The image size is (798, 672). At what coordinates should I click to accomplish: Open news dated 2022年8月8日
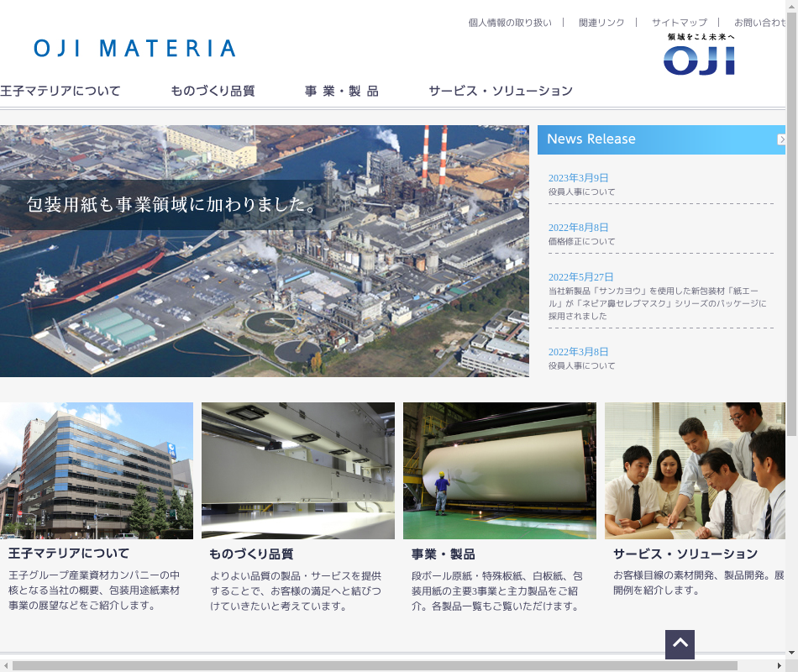578,227
